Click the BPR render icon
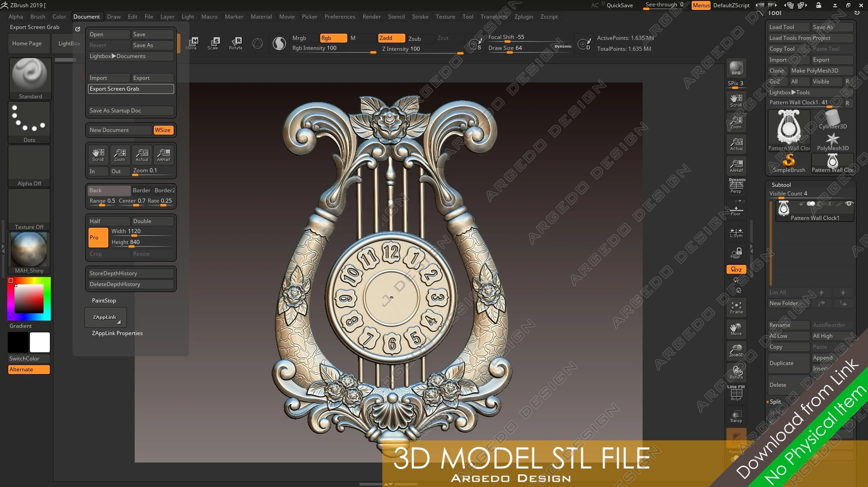The height and width of the screenshot is (487, 868). (736, 68)
